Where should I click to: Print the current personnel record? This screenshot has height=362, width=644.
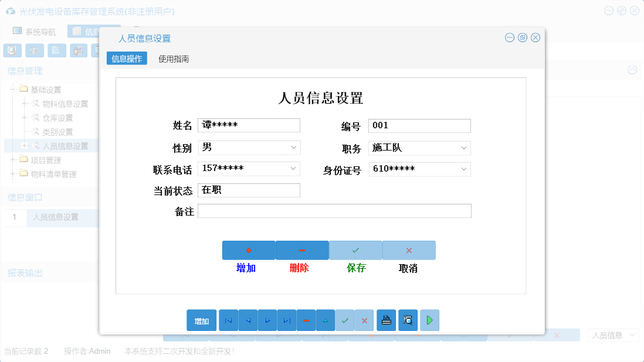tap(386, 320)
